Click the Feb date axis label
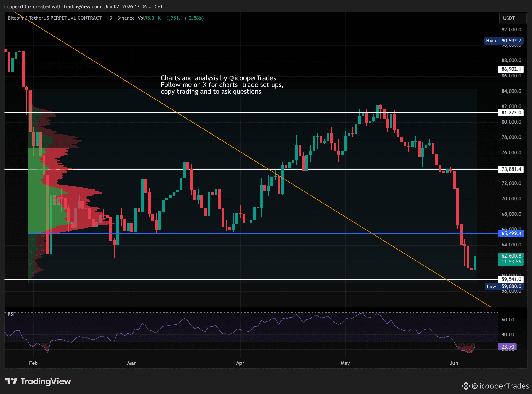 [x=33, y=363]
